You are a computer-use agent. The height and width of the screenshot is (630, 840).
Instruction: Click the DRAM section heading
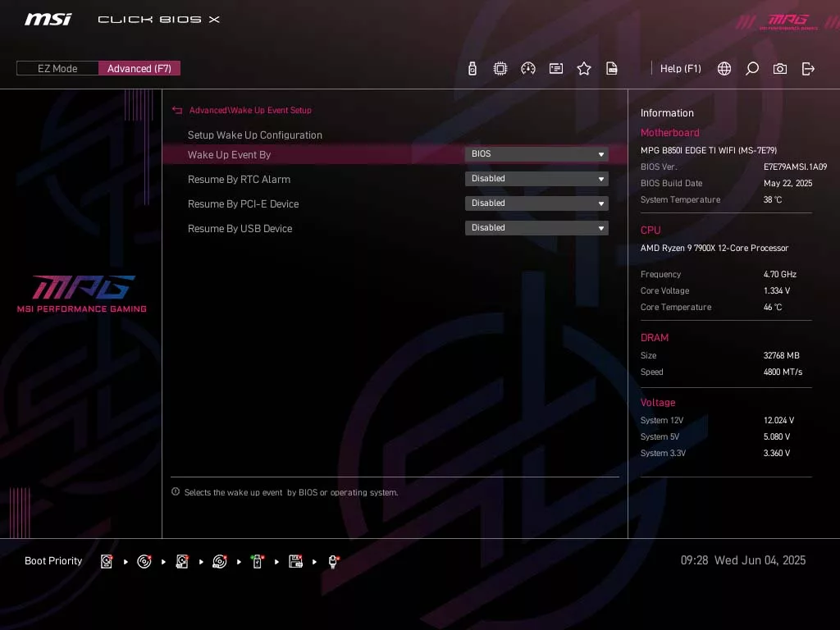click(x=654, y=337)
